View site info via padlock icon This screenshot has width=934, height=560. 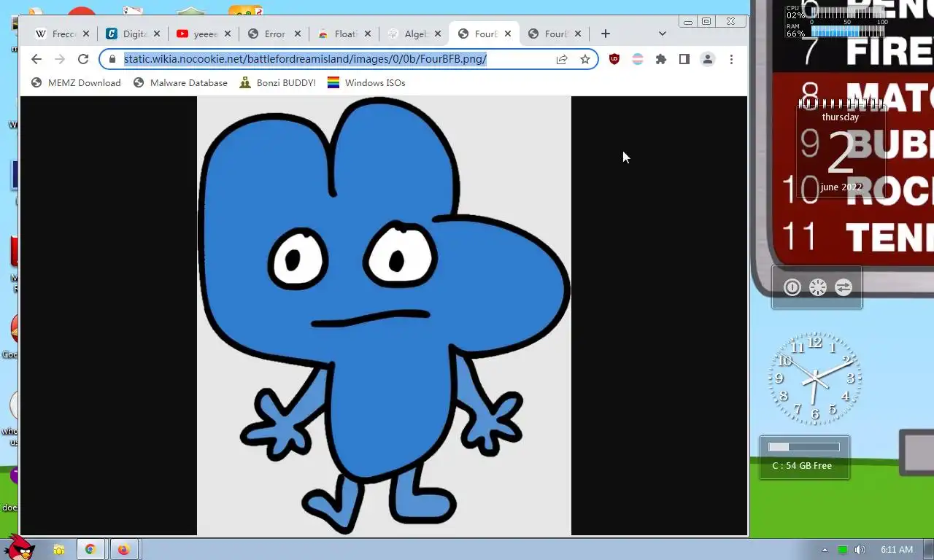pyautogui.click(x=112, y=59)
